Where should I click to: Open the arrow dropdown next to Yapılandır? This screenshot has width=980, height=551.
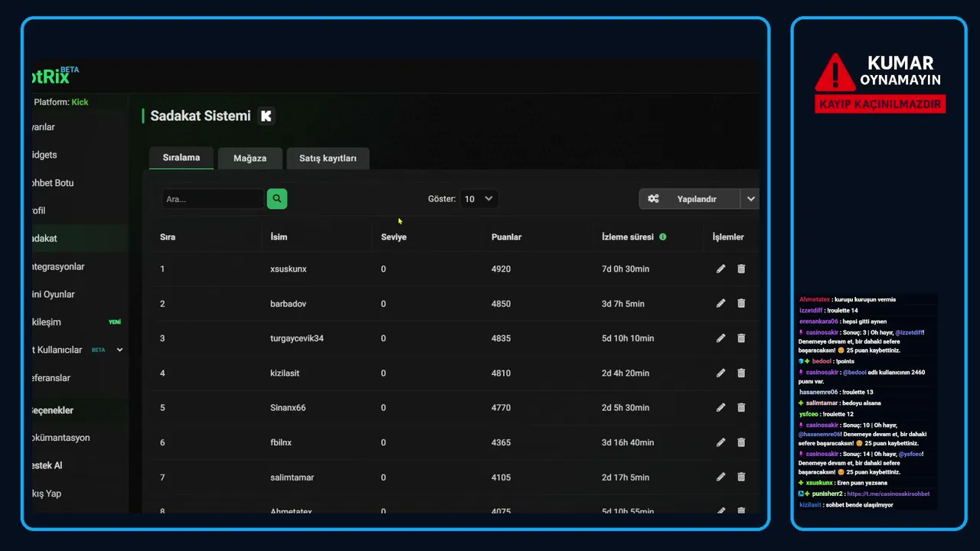click(x=750, y=199)
